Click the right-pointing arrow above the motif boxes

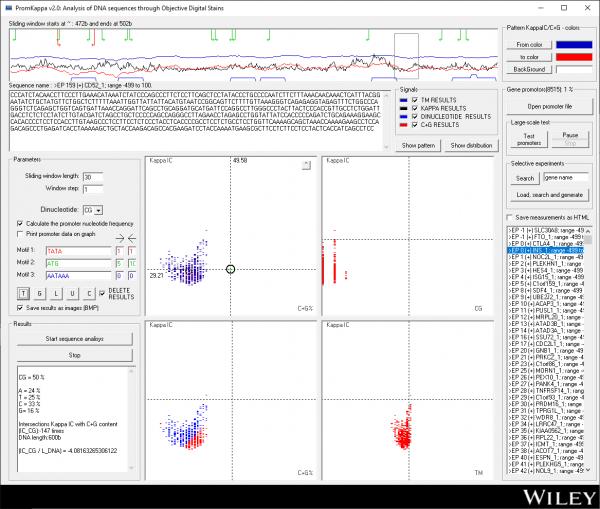(x=120, y=239)
